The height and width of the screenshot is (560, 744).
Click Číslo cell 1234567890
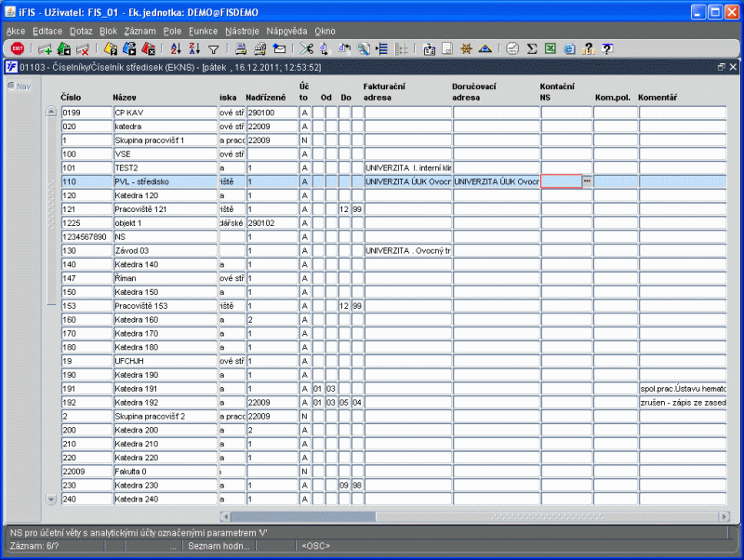pos(86,237)
